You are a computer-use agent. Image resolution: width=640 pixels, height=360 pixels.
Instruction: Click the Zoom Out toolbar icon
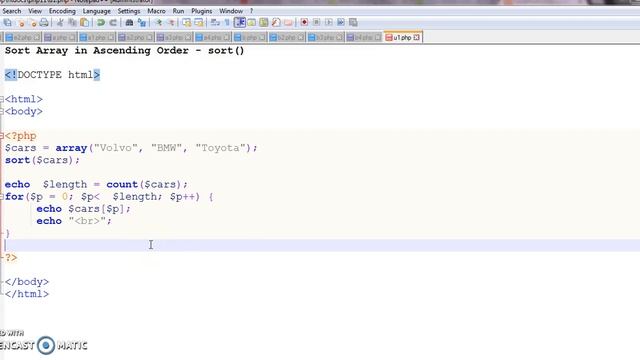(x=172, y=22)
